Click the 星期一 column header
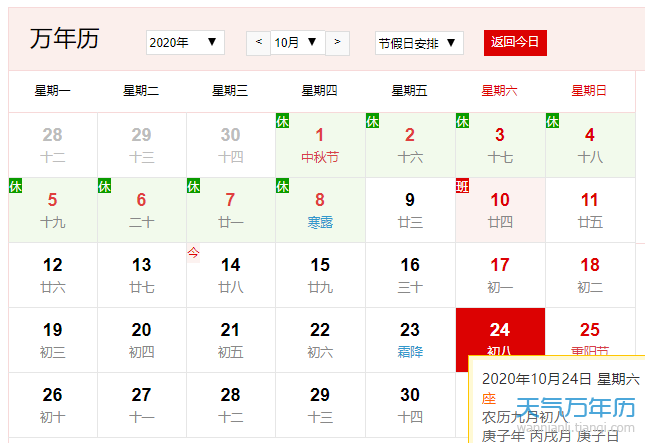 click(x=53, y=90)
